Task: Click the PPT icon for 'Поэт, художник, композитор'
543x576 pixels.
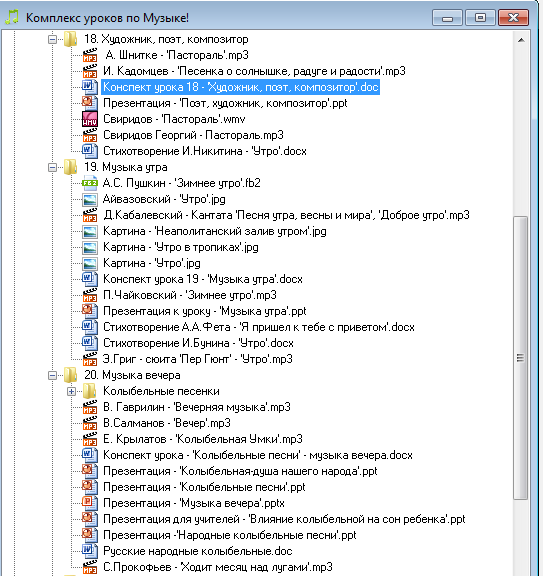Action: [x=90, y=103]
